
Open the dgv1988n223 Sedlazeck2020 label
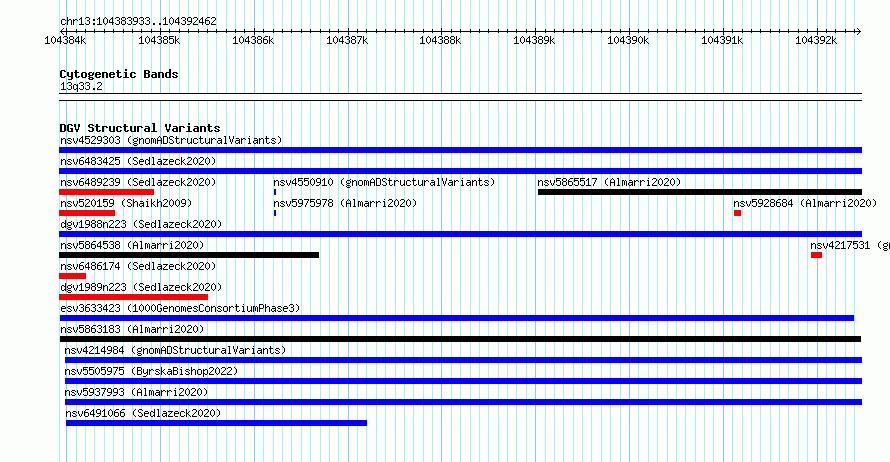(141, 224)
